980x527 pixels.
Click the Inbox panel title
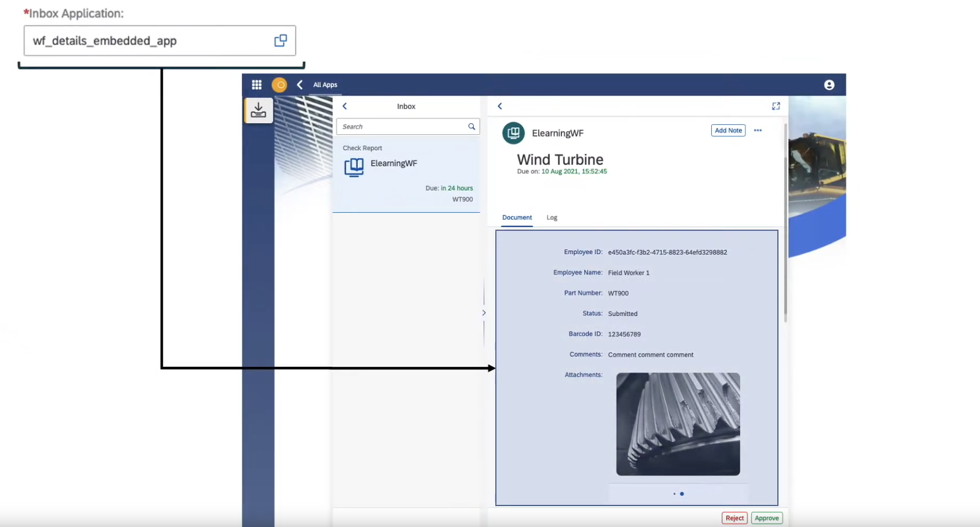click(x=406, y=106)
